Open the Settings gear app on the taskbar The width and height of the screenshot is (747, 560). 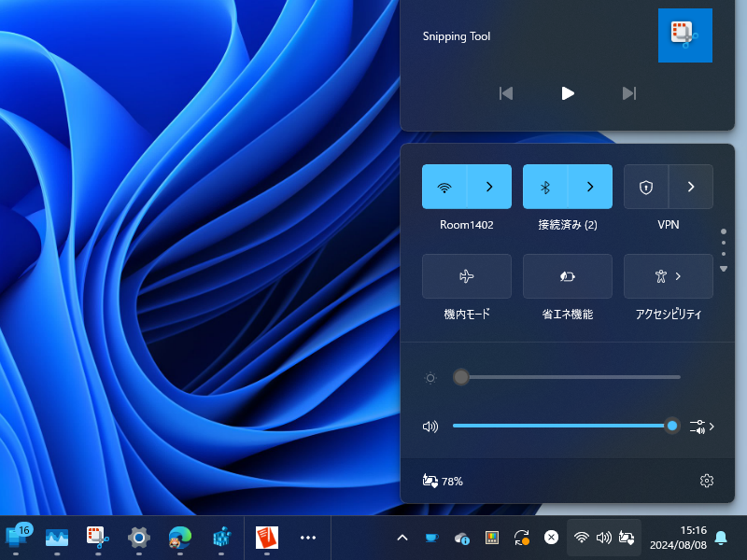[138, 538]
